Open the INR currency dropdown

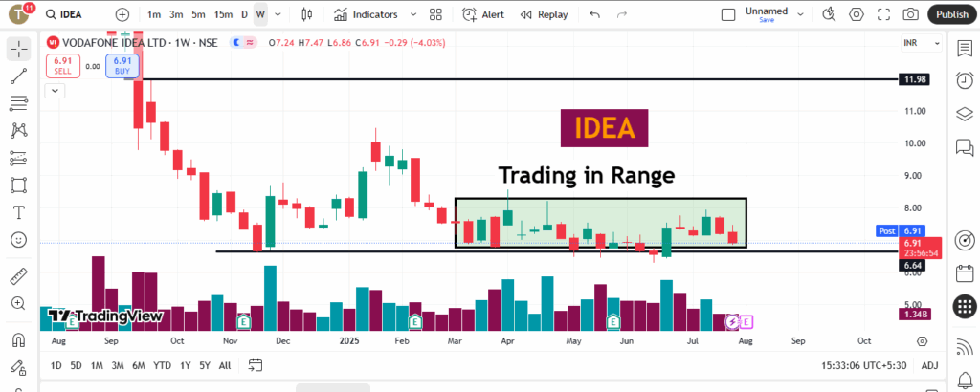pyautogui.click(x=922, y=43)
